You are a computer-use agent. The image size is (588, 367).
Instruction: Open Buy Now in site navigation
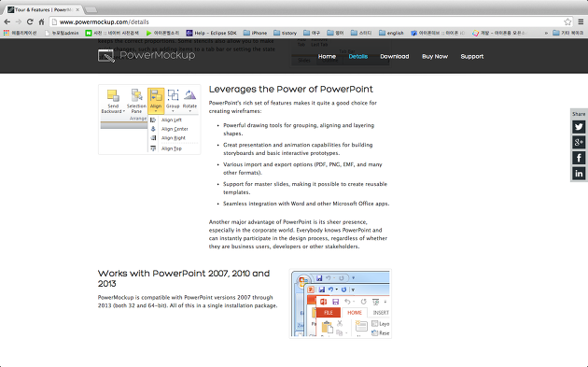click(435, 56)
